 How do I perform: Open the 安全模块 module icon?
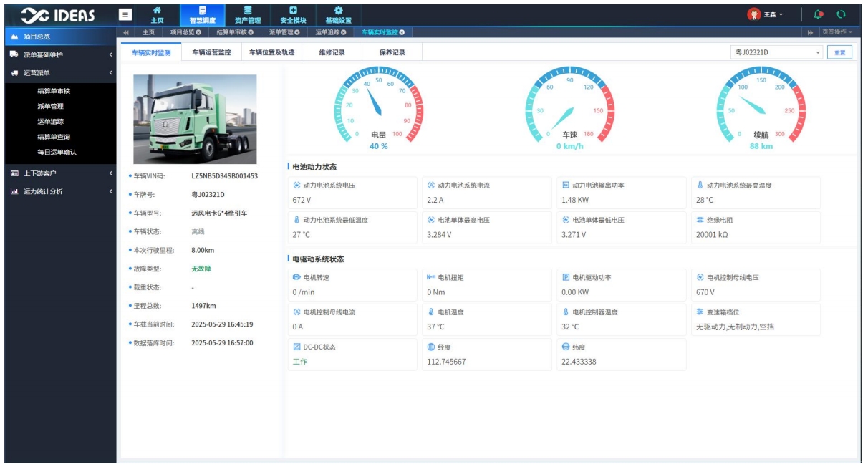tap(292, 15)
